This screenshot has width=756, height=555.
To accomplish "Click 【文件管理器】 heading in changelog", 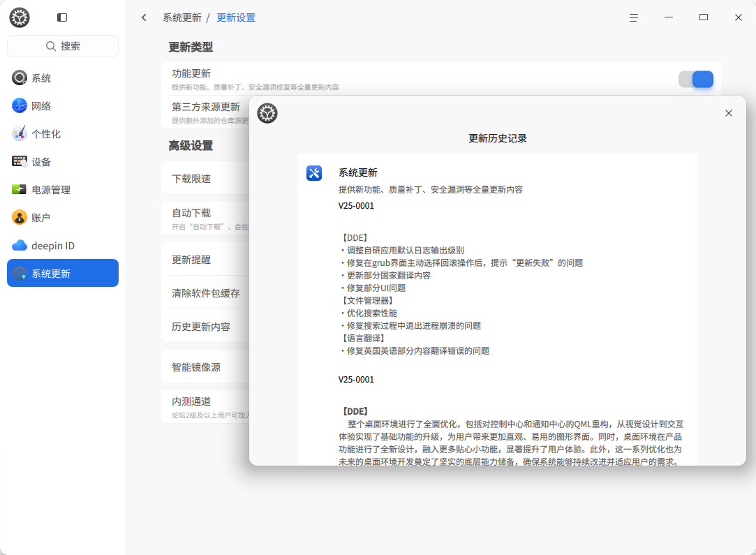I will (367, 300).
